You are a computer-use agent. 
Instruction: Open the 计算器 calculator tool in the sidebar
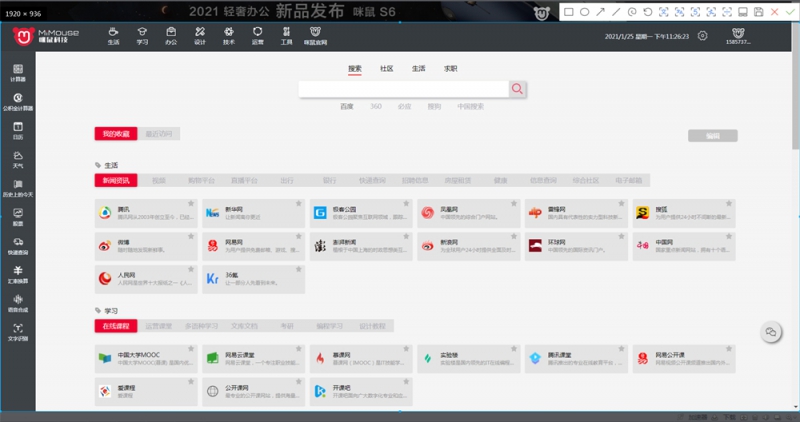coord(18,72)
